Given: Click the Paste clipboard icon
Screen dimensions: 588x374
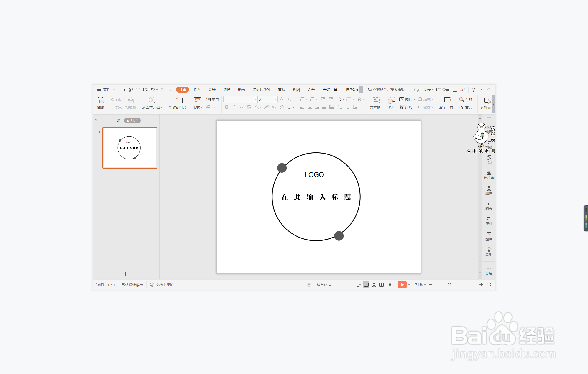Looking at the screenshot, I should (101, 100).
